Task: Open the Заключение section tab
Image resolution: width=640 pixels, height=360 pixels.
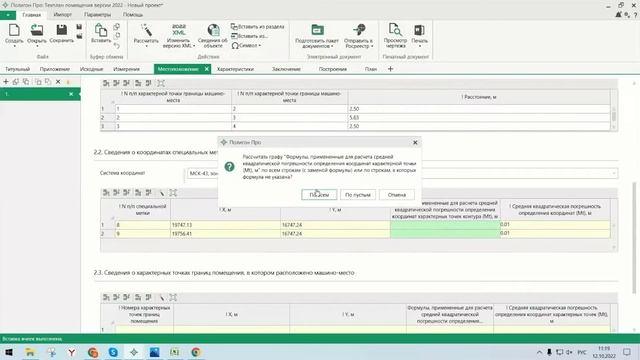Action: 286,69
